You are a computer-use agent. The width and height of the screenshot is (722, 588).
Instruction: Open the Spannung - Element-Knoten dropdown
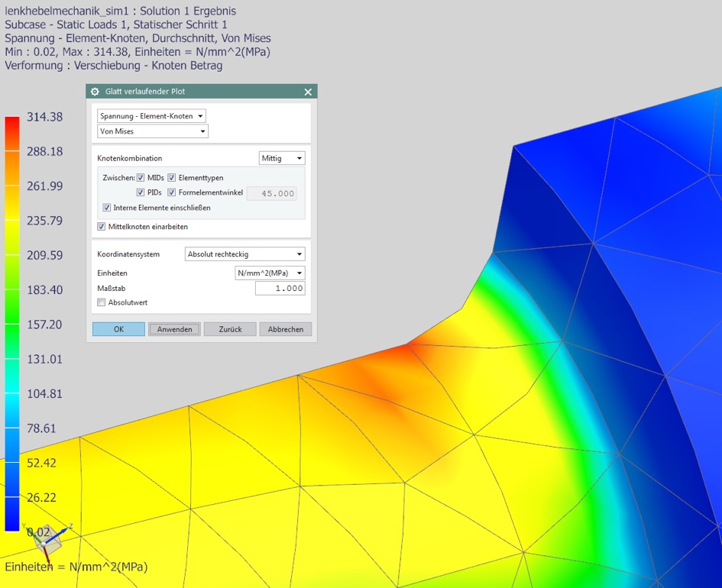tap(152, 116)
